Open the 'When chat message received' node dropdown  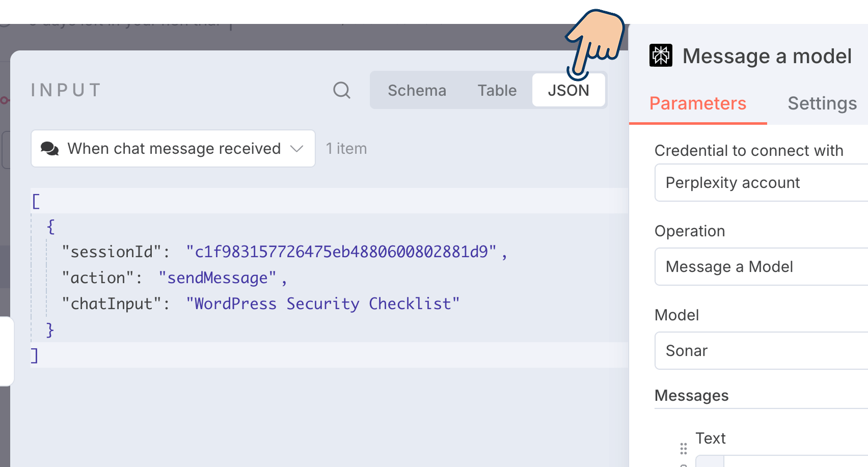173,149
